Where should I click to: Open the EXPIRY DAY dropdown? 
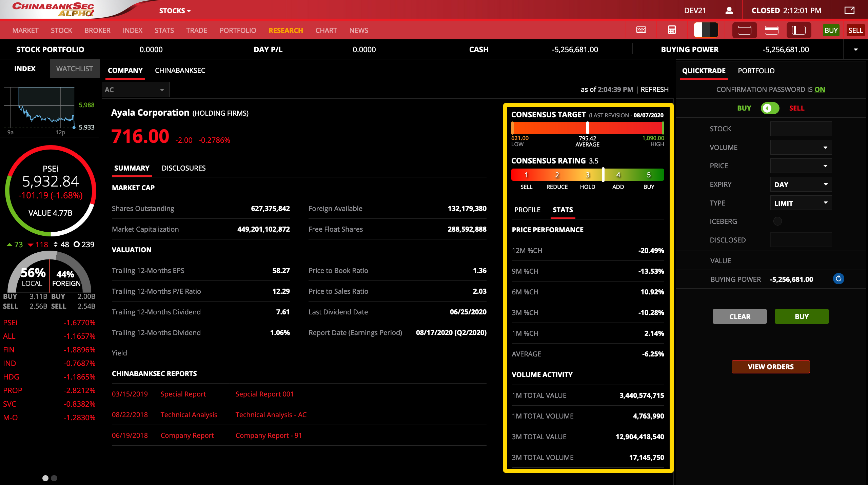click(x=801, y=185)
